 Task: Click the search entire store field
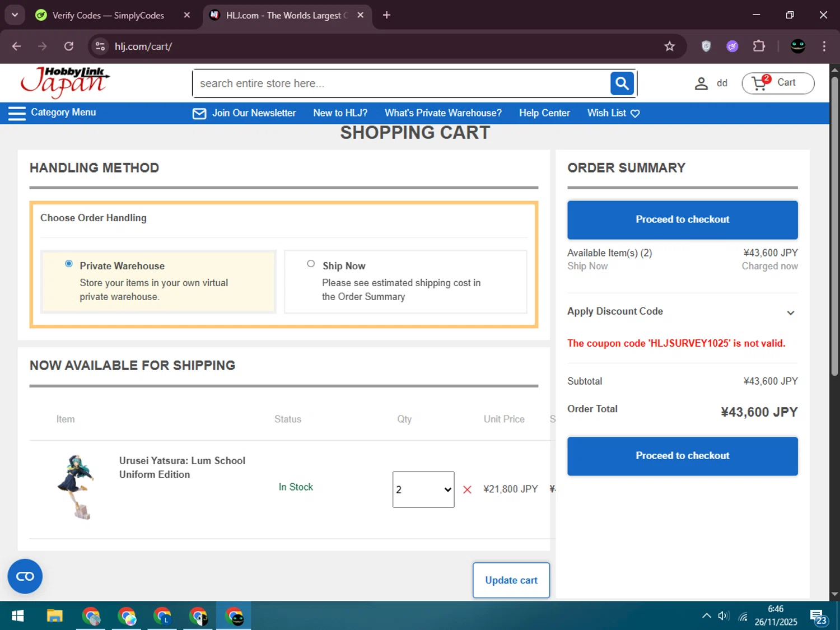coord(401,83)
